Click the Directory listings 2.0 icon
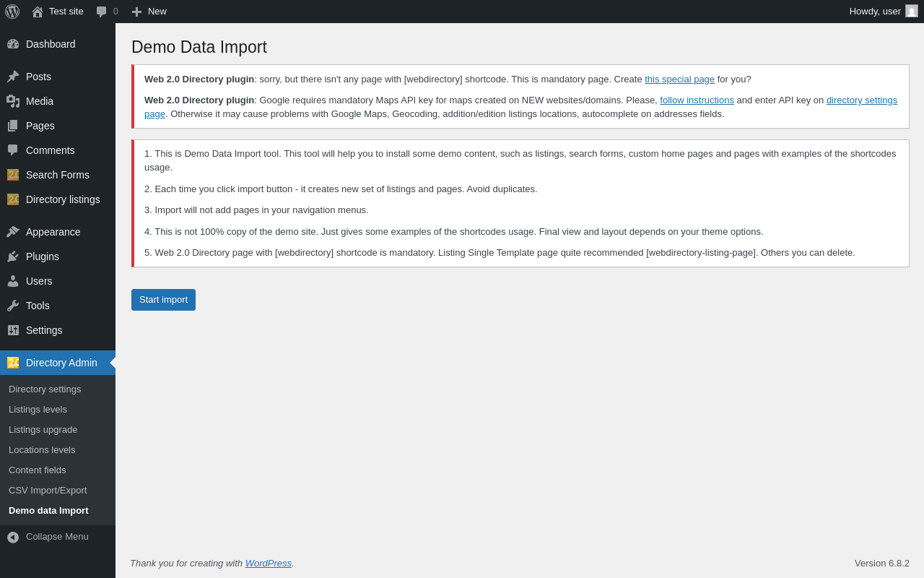 pos(13,199)
